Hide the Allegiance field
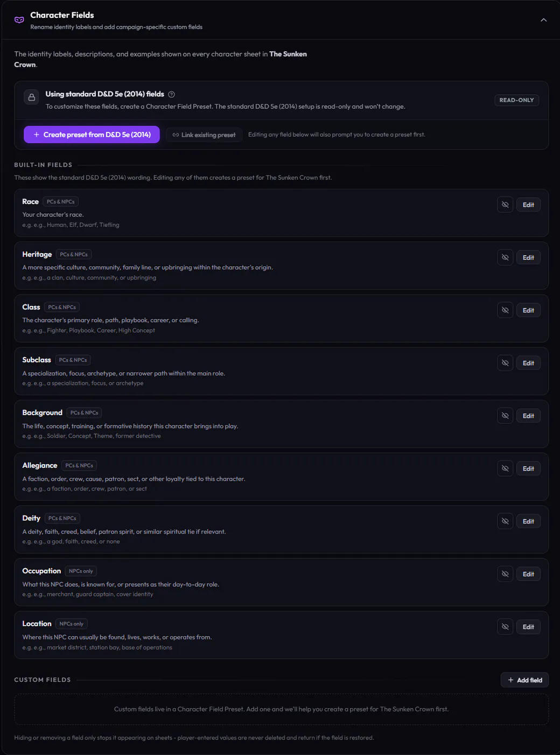560x755 pixels. pos(505,469)
